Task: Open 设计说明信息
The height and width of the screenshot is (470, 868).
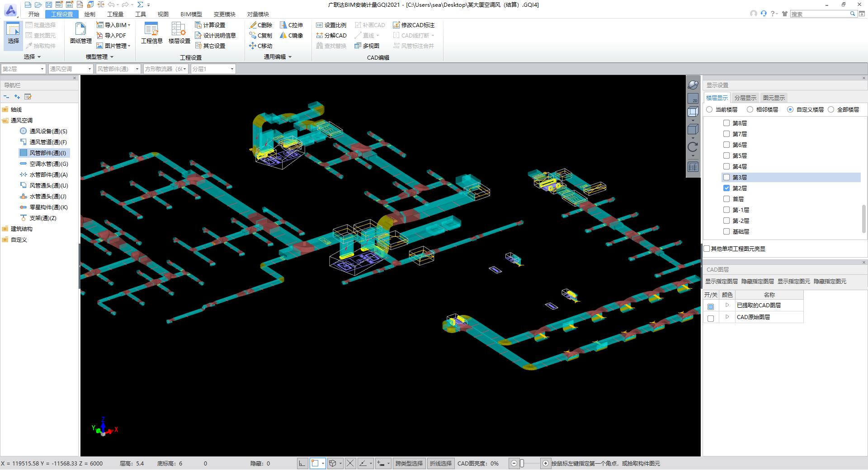Action: [215, 35]
